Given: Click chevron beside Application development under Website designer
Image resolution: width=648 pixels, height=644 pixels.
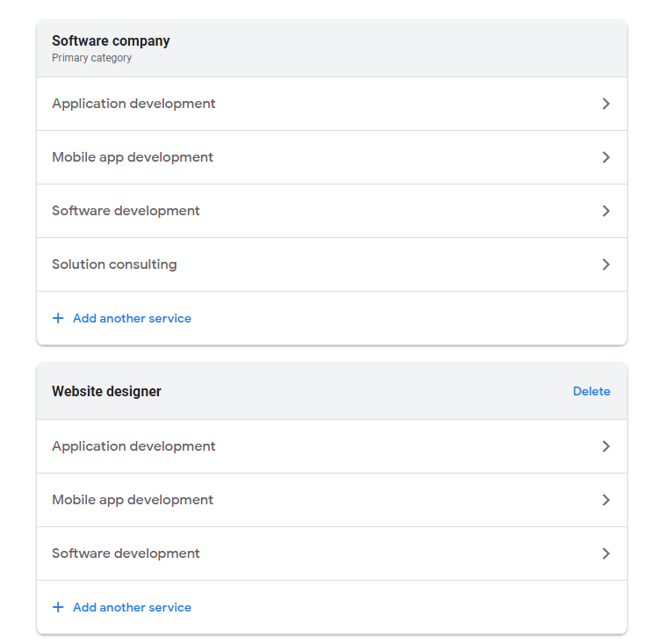Looking at the screenshot, I should (606, 446).
